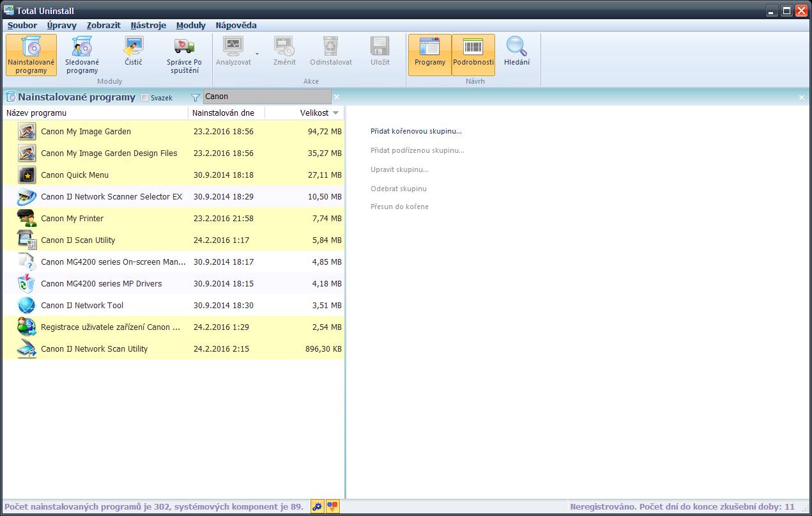Viewport: 812px width, 516px height.
Task: Sort by Název programu column
Action: (95, 113)
